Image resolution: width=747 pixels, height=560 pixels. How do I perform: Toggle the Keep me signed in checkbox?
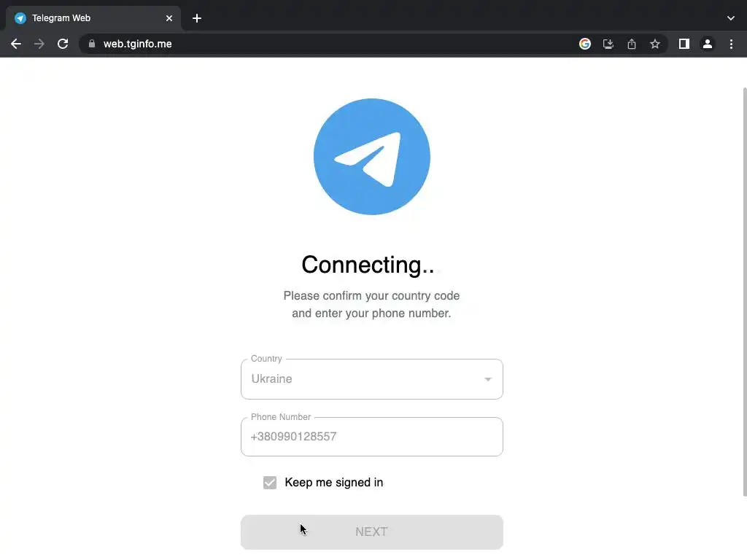pos(270,483)
